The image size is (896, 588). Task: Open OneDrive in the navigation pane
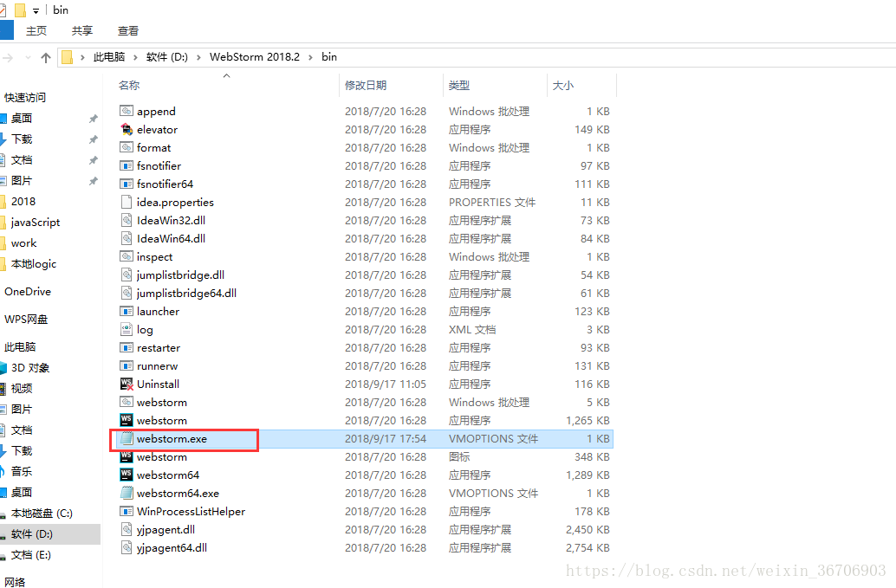click(x=28, y=292)
